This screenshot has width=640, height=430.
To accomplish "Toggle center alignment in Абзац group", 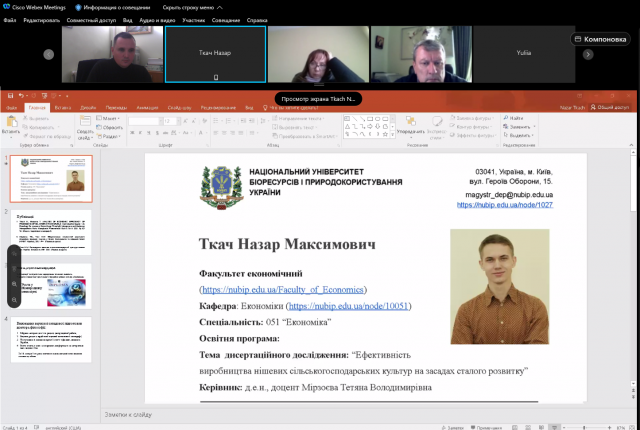I will (x=224, y=133).
